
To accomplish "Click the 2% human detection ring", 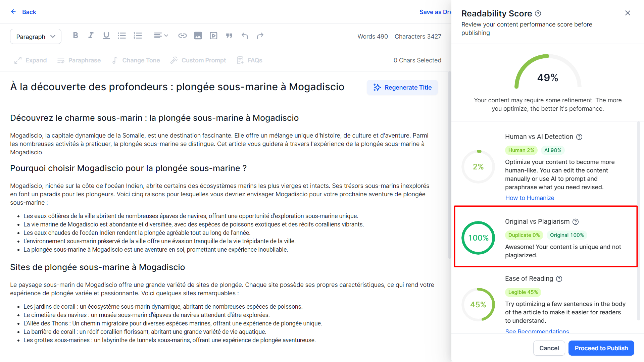I will click(x=478, y=167).
